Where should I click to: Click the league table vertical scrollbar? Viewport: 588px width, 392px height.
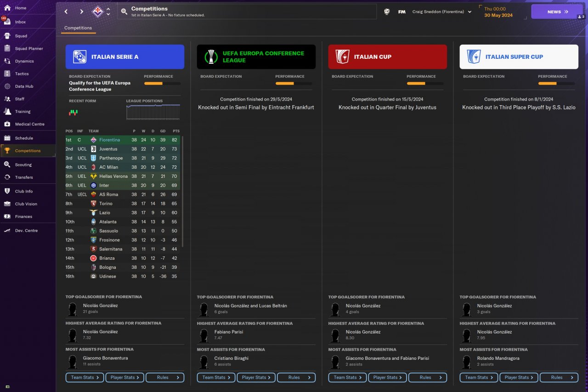[x=182, y=191]
